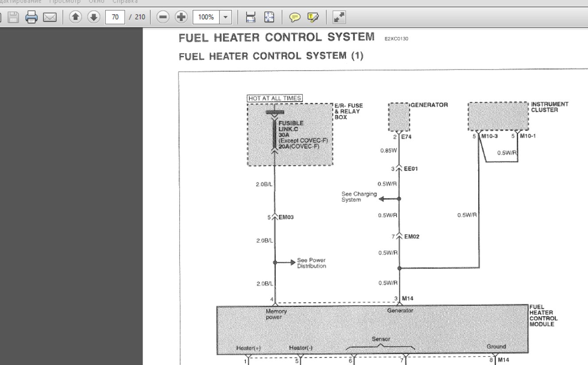Click the 'See Power Distribution' reference
Viewport: 588px width, 365px height.
312,263
